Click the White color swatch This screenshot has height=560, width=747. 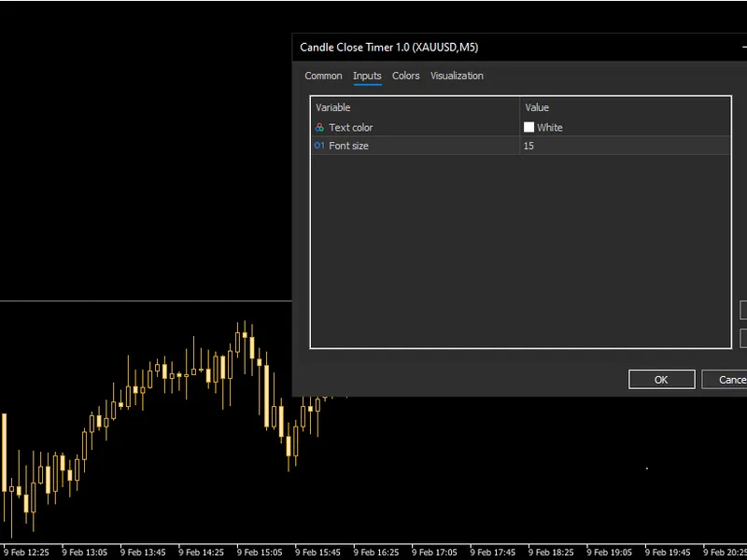529,127
